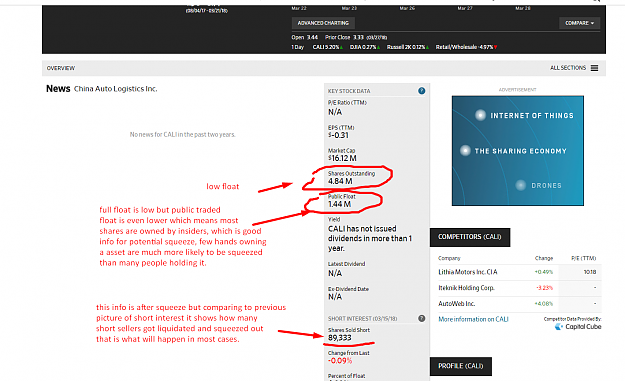Click the Capital Cube logo
This screenshot has width=625, height=381.
(x=578, y=327)
